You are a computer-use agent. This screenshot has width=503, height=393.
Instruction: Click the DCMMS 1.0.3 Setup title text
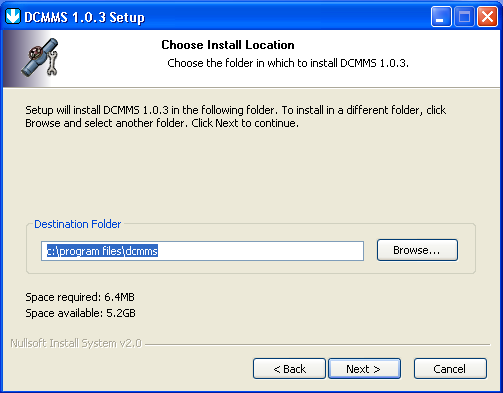84,17
